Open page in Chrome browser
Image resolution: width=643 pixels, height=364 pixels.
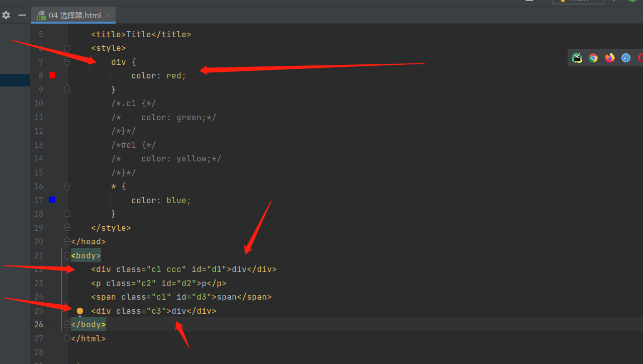pos(593,58)
